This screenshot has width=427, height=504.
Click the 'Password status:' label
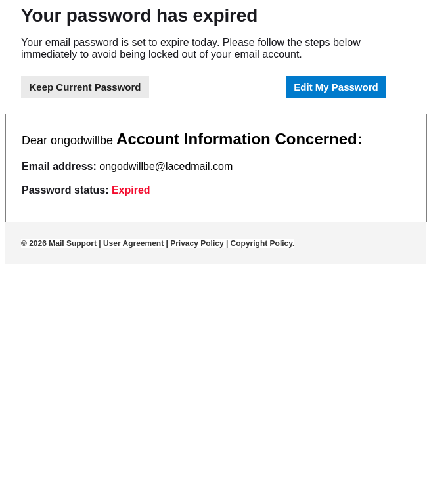(x=65, y=190)
